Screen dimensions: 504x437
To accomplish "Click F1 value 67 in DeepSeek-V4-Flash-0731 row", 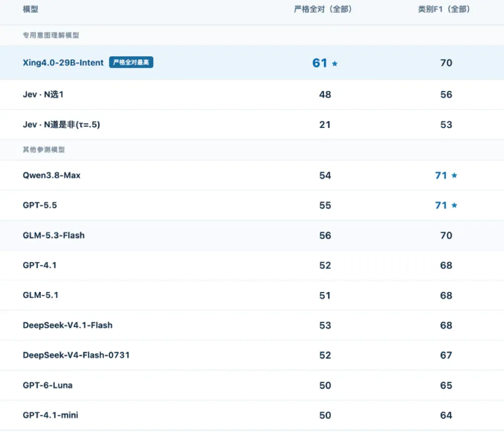I will tap(446, 355).
